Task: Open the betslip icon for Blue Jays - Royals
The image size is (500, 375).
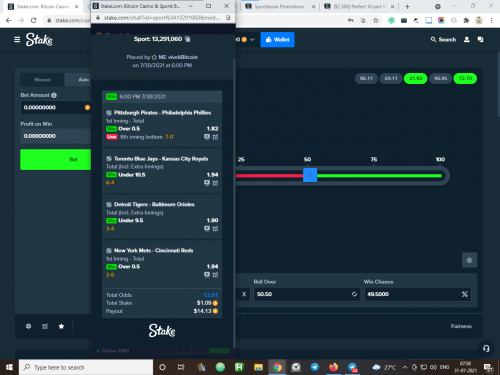Action: click(x=207, y=183)
